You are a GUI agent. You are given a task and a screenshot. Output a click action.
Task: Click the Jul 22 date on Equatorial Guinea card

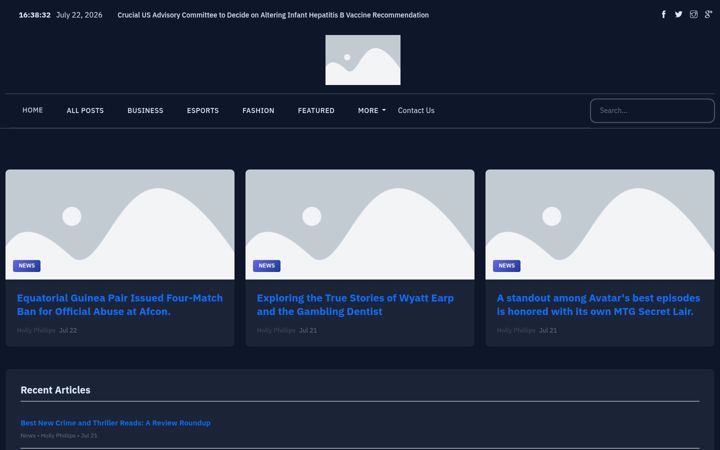coord(68,331)
